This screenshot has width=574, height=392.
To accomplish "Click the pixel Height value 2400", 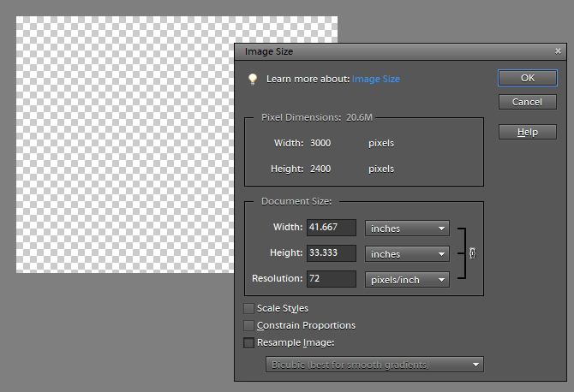I will pyautogui.click(x=320, y=169).
